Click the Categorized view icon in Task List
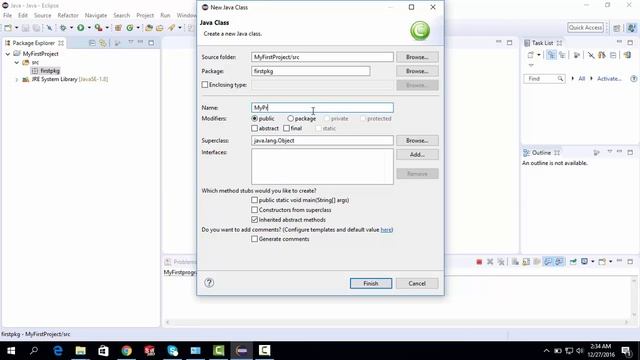 click(551, 55)
